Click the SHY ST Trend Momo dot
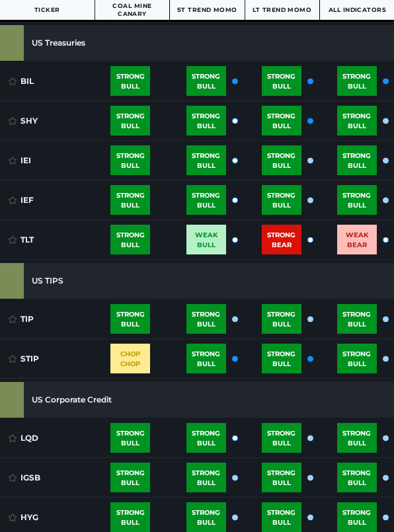This screenshot has height=532, width=394. [235, 121]
